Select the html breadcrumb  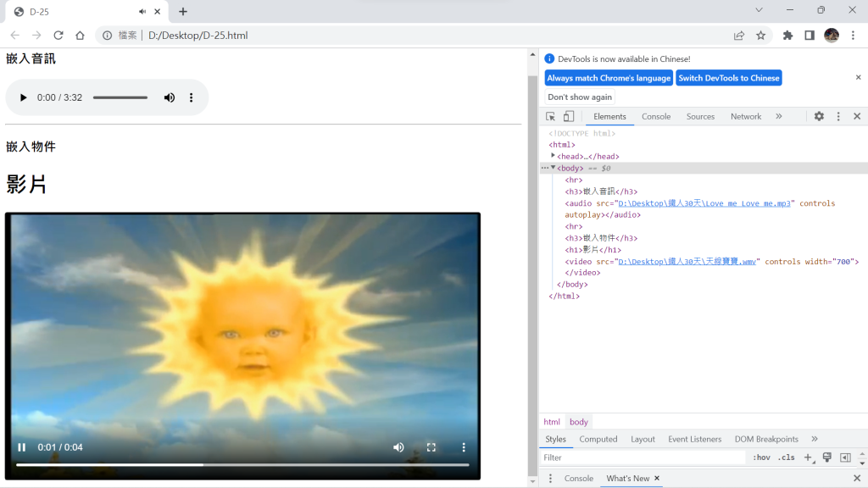[551, 422]
